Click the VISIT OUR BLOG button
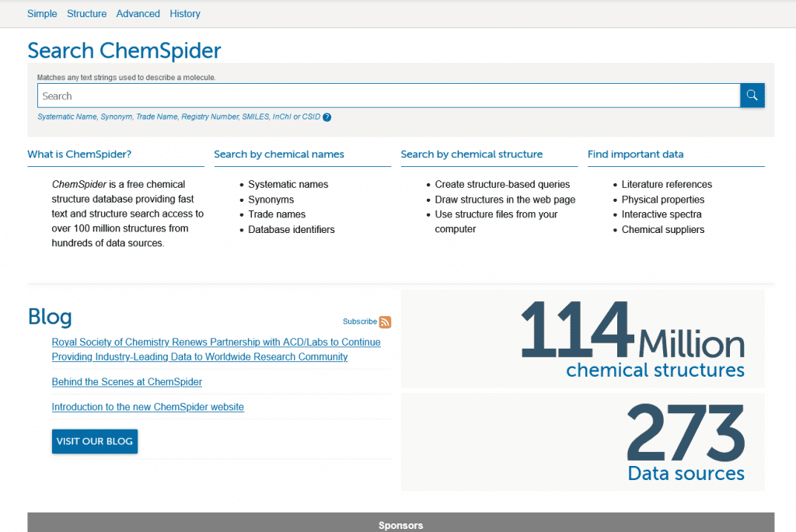 tap(94, 440)
